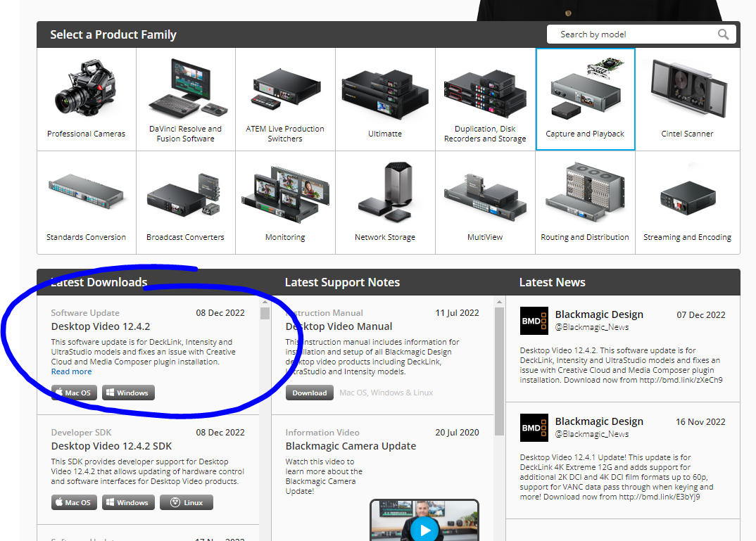Click the Latest News heading
This screenshot has height=541, width=756.
coord(553,282)
